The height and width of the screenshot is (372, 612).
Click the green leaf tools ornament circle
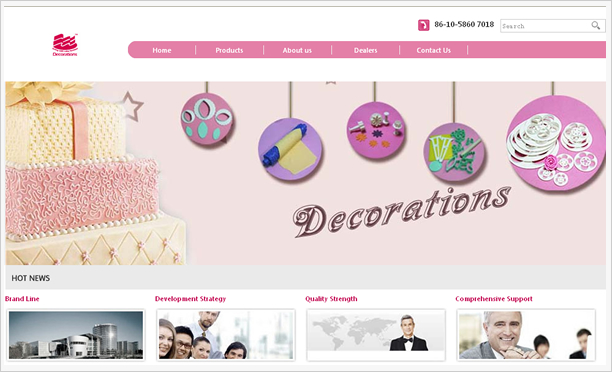pyautogui.click(x=454, y=152)
